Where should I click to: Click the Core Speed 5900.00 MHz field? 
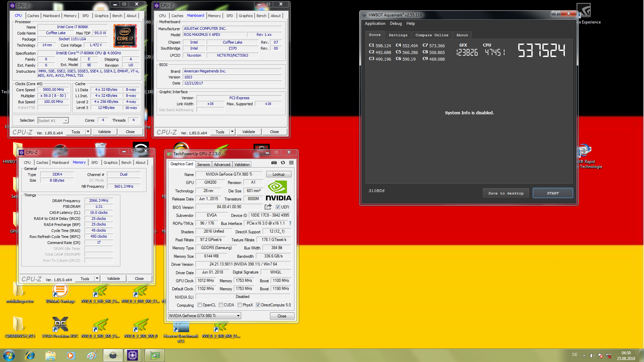pyautogui.click(x=53, y=90)
